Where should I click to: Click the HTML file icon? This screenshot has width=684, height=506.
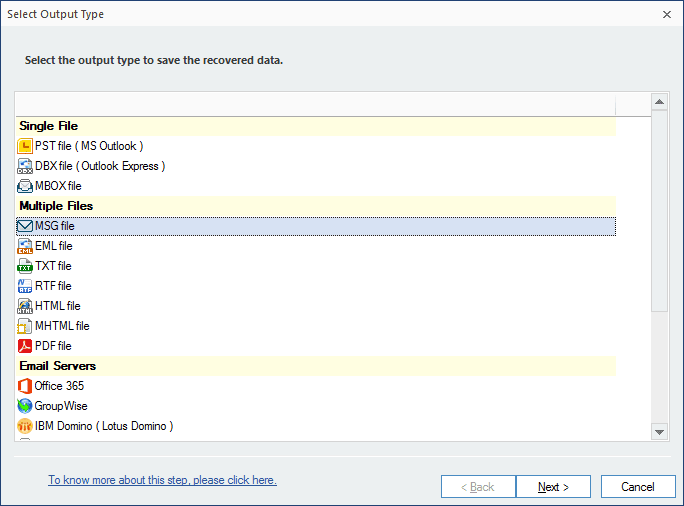25,306
